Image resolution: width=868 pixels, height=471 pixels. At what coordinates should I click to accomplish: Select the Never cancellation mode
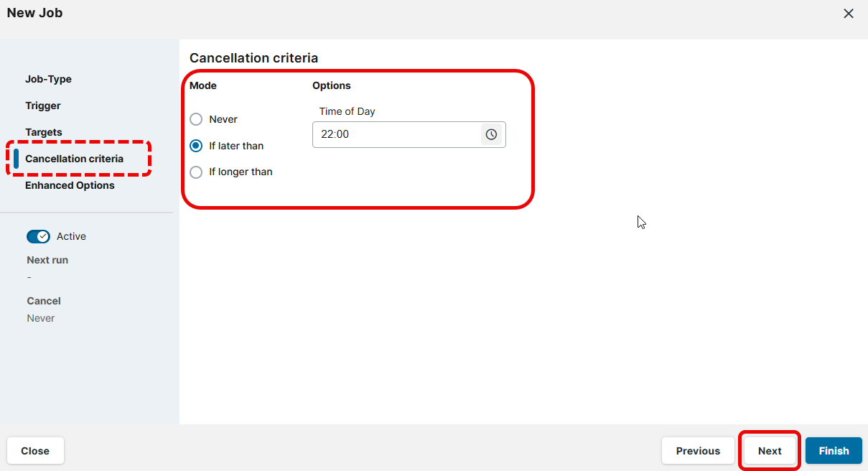(196, 119)
